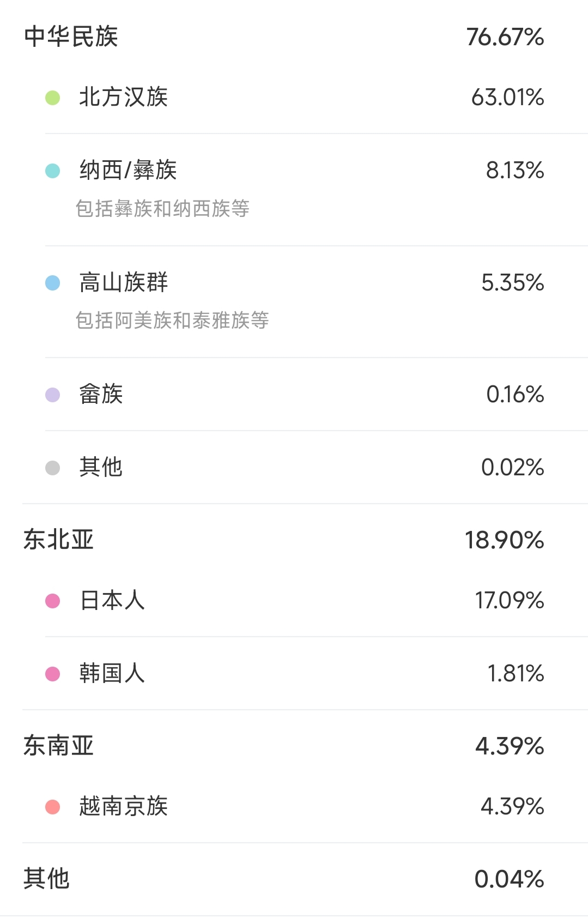The height and width of the screenshot is (918, 588).
Task: Select the 高山族群 ancestry label
Action: click(123, 282)
